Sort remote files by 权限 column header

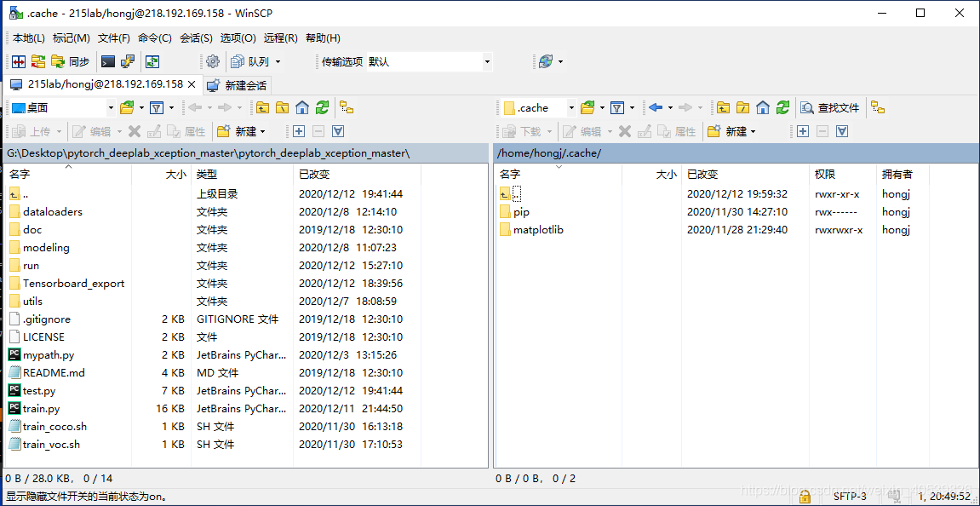tap(843, 175)
